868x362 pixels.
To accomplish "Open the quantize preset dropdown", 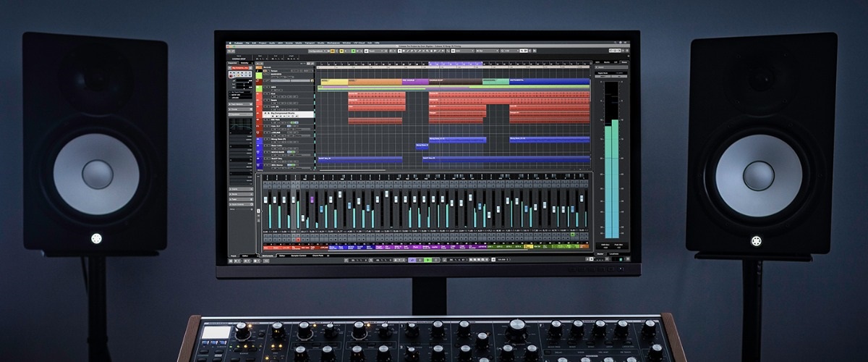I will (x=510, y=51).
